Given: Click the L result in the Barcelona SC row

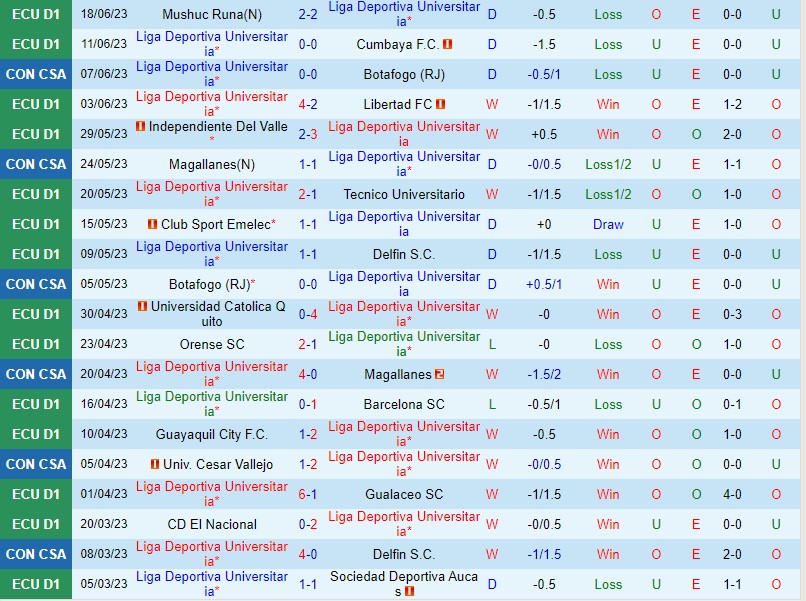Looking at the screenshot, I should click(x=492, y=405).
